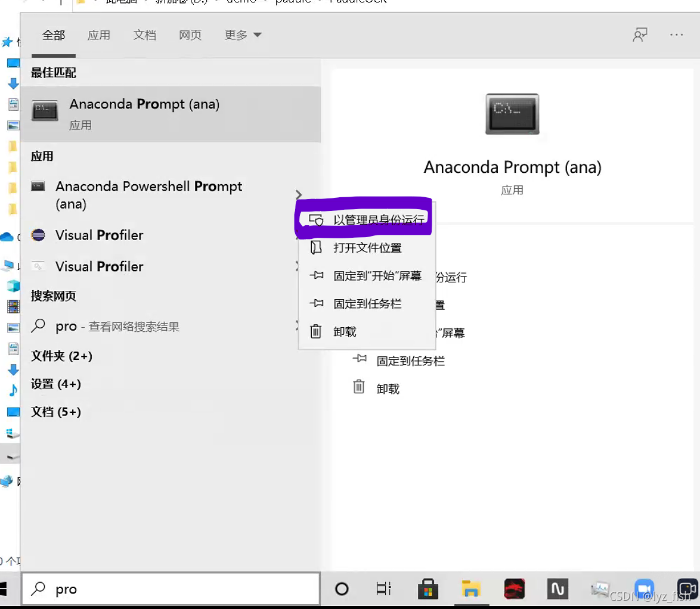Expand 文档 (5+) results
This screenshot has width=700, height=609.
click(x=56, y=412)
